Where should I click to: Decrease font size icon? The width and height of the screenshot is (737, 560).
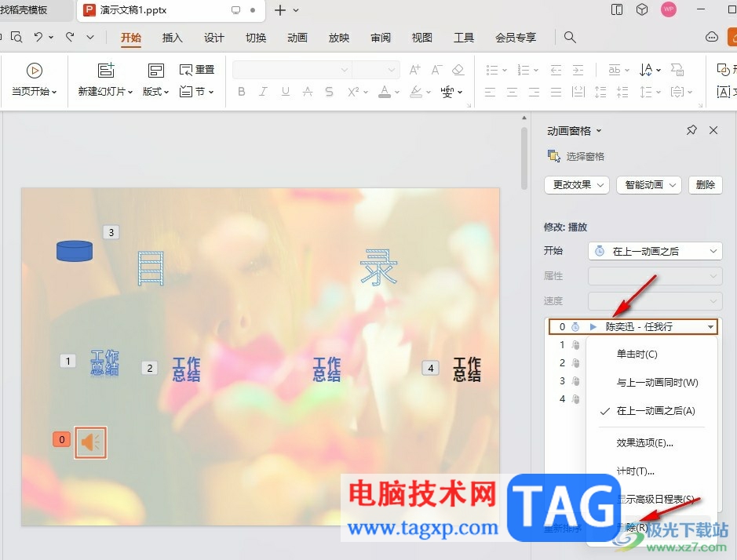(436, 70)
